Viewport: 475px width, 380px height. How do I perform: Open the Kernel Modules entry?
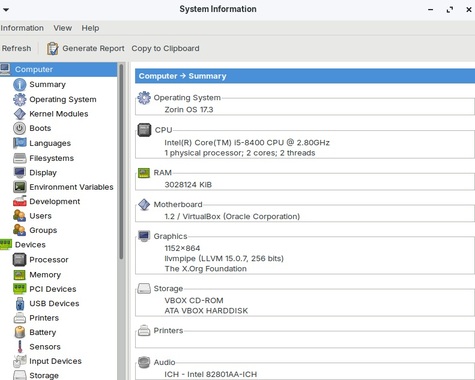click(59, 114)
